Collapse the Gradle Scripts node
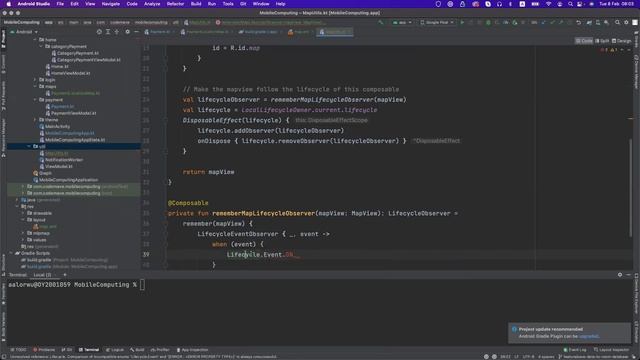The width and height of the screenshot is (640, 360). point(11,253)
